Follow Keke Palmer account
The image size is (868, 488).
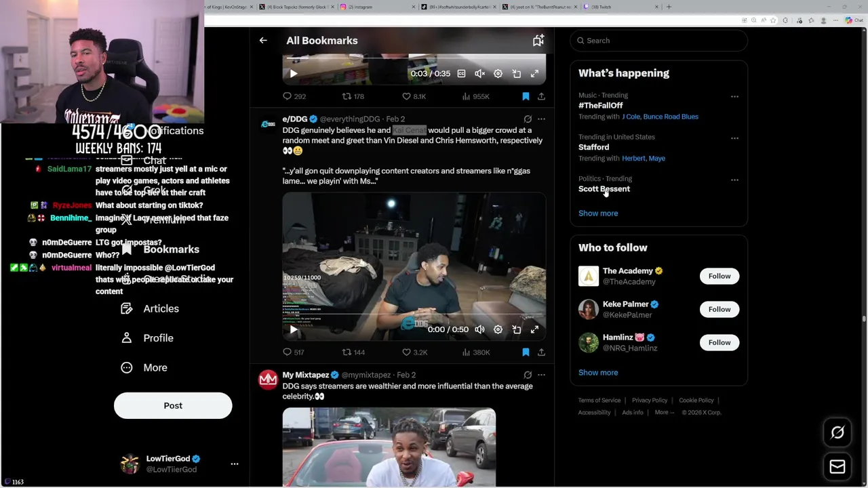719,309
